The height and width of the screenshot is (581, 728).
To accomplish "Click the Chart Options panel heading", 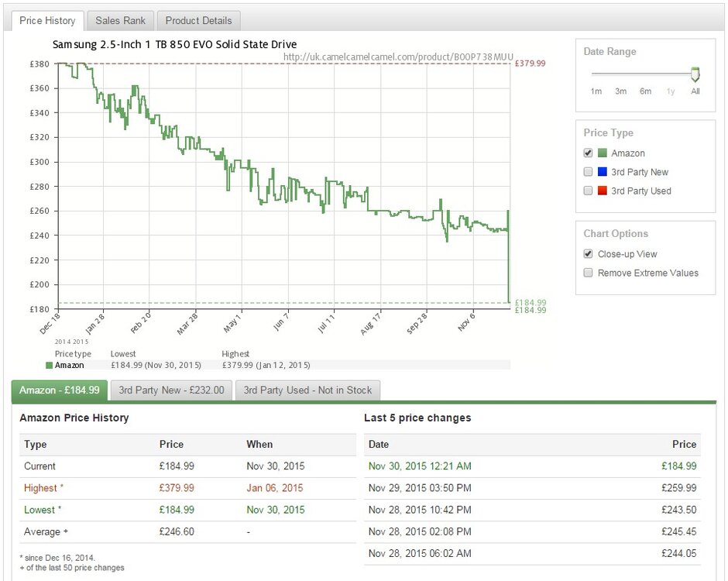I will (x=616, y=234).
